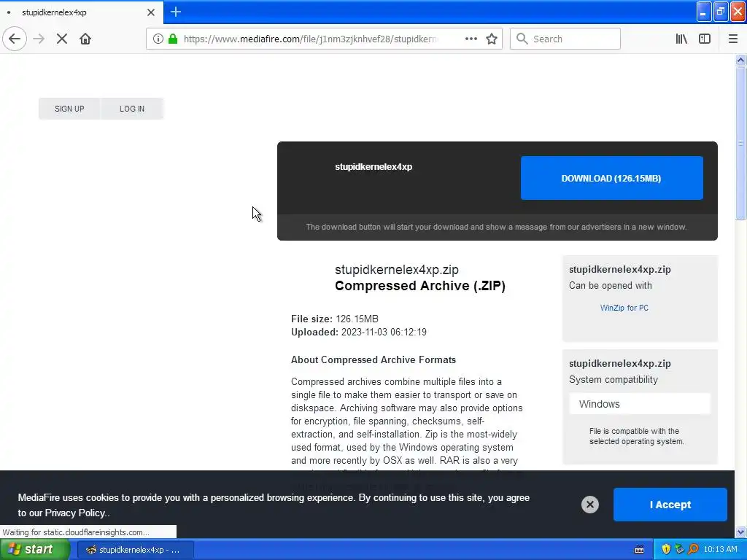Click the stupidkernelex4xp title in dark banner
This screenshot has height=560, width=747.
coord(373,167)
